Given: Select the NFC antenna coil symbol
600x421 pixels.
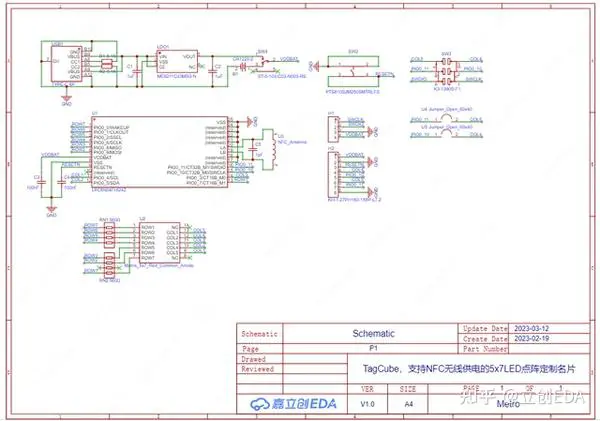Looking at the screenshot, I should tap(273, 150).
